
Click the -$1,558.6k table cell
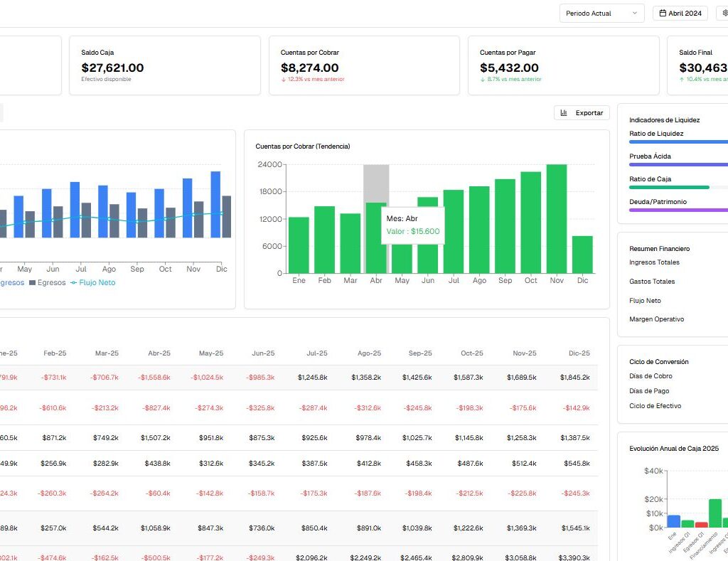click(154, 378)
